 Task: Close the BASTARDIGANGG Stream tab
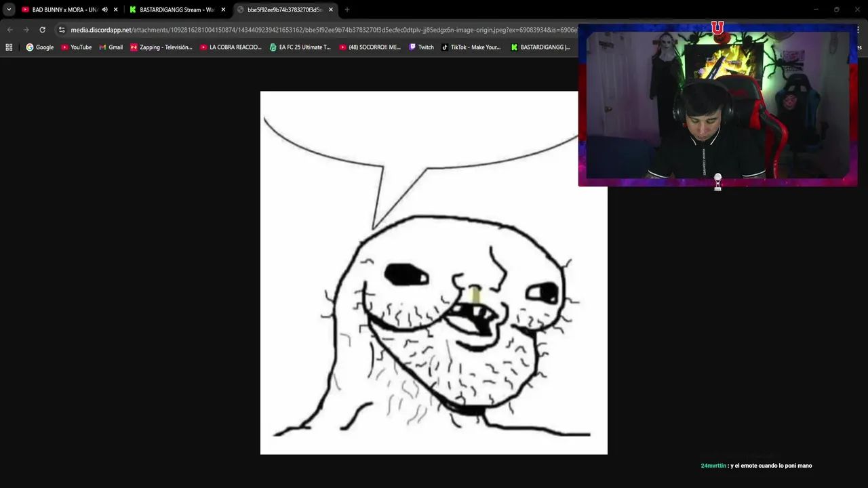click(x=223, y=9)
